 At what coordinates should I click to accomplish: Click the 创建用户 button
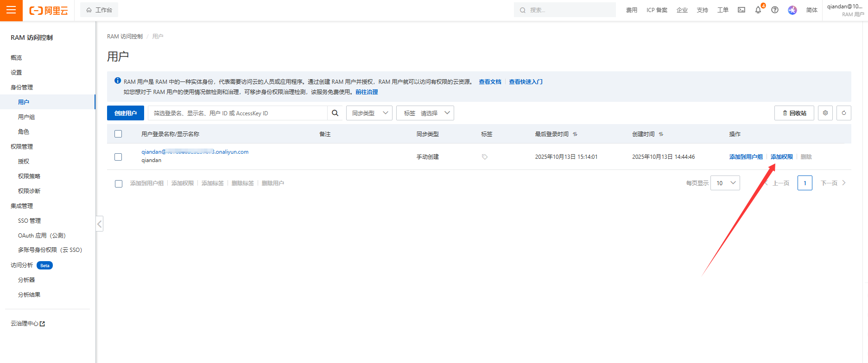coord(126,113)
